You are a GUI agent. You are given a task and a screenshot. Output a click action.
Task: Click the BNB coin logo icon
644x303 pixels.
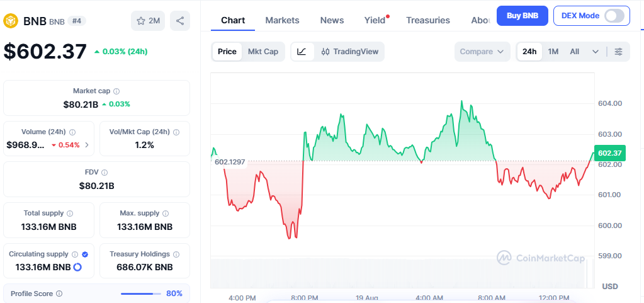(11, 21)
